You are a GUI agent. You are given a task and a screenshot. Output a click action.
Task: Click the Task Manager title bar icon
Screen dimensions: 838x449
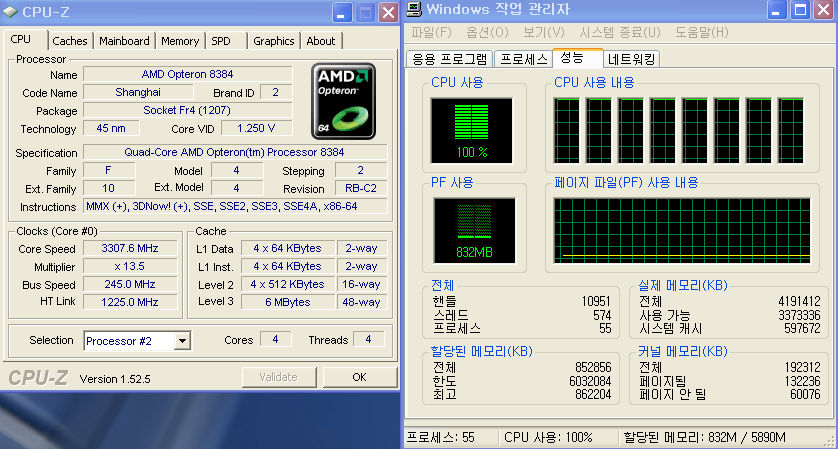pyautogui.click(x=414, y=10)
